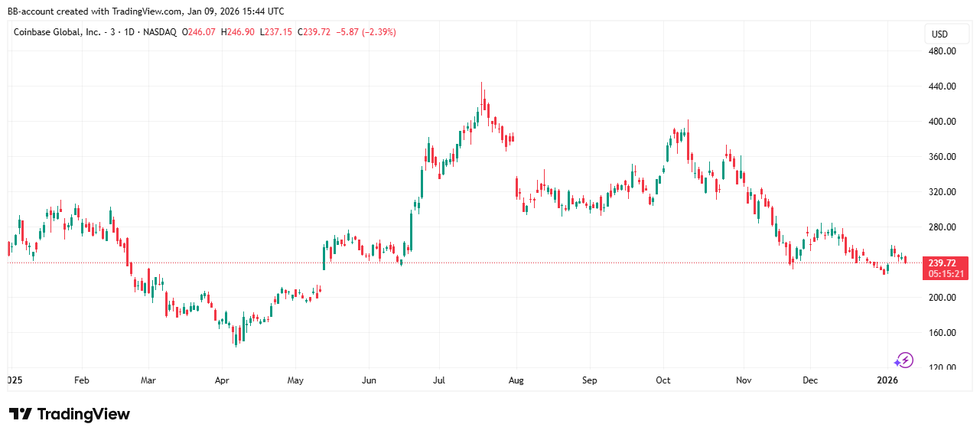The width and height of the screenshot is (980, 437).
Task: Click the BB-account created with TradingView.com text
Action: pyautogui.click(x=145, y=11)
